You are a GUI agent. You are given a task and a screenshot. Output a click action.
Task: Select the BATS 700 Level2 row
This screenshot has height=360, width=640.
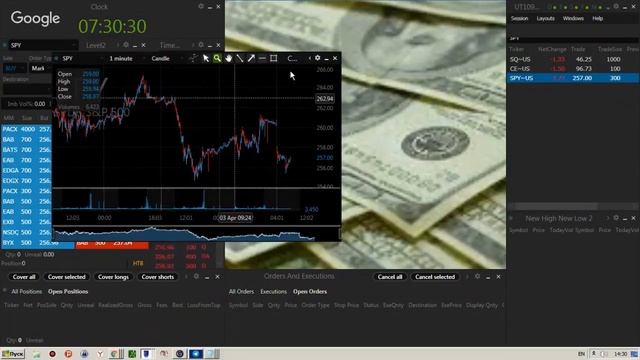tap(27, 150)
